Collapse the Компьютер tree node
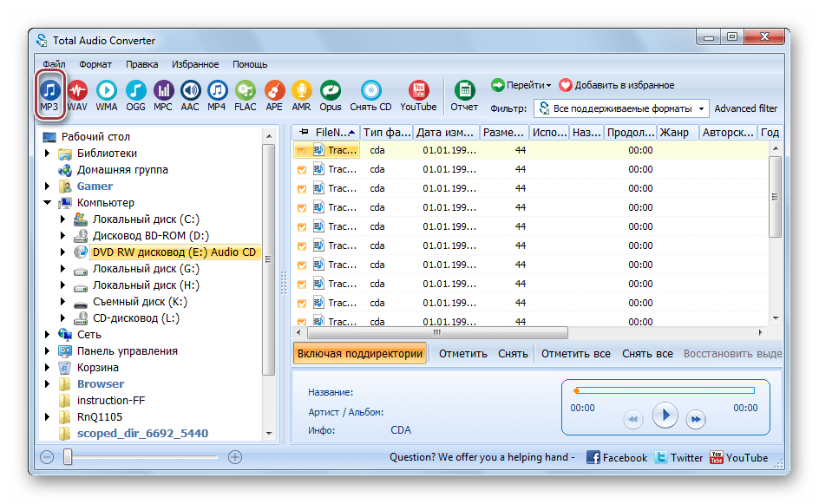Image resolution: width=819 pixels, height=504 pixels. click(47, 203)
